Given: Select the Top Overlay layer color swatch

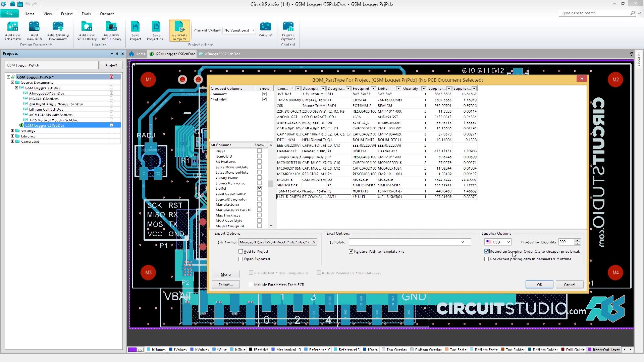Looking at the screenshot, I should tap(383, 350).
